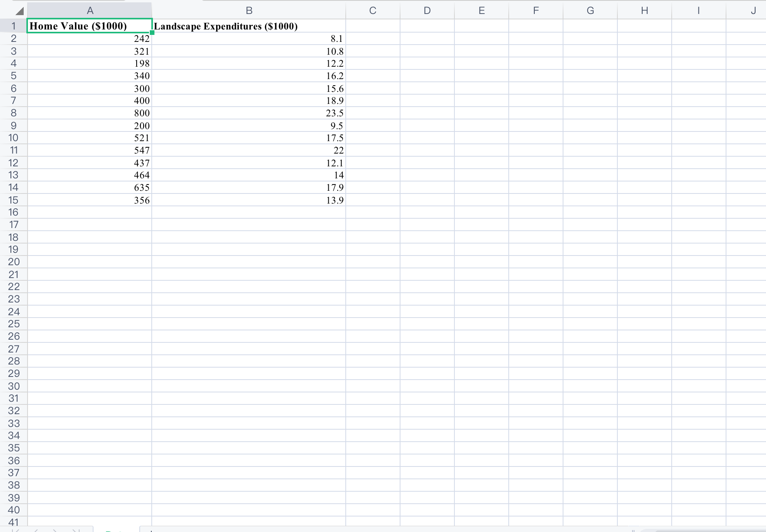Click column C header
Screen dimensions: 766x532
tap(373, 11)
